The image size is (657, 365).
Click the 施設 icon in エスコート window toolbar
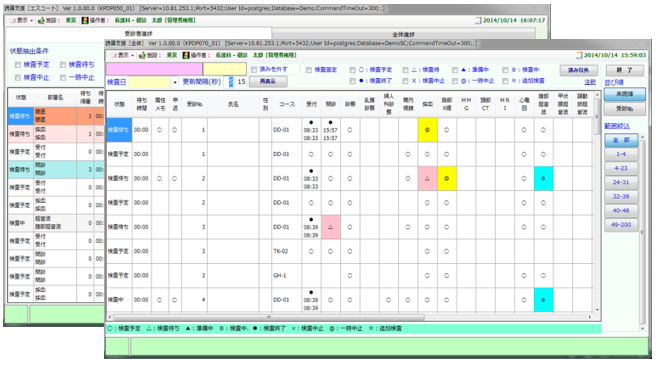pos(41,20)
